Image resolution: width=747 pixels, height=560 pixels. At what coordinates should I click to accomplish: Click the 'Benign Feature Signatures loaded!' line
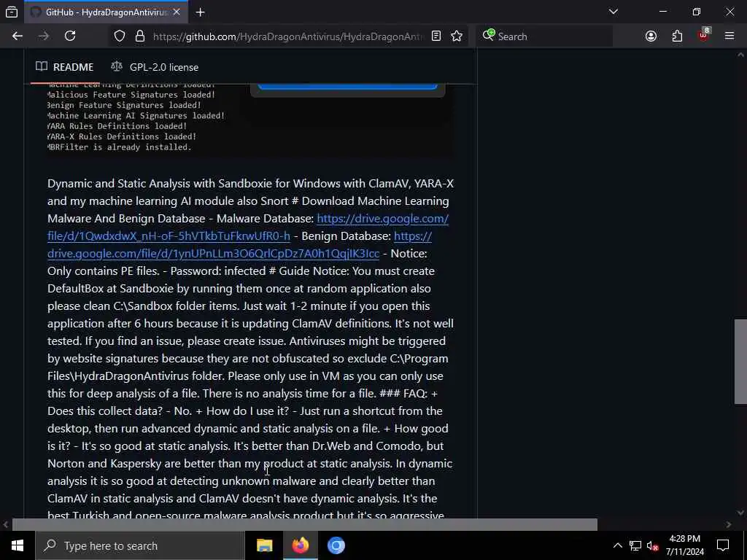click(x=124, y=105)
